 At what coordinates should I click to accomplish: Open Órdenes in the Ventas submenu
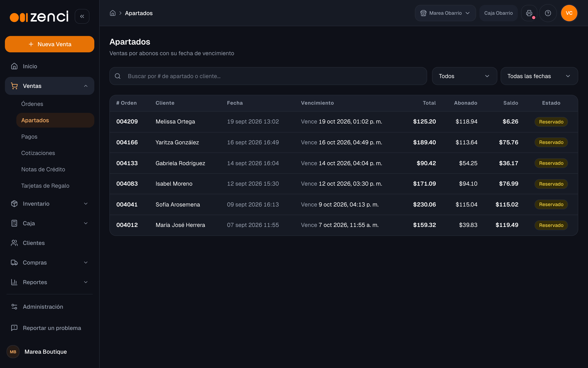55,104
